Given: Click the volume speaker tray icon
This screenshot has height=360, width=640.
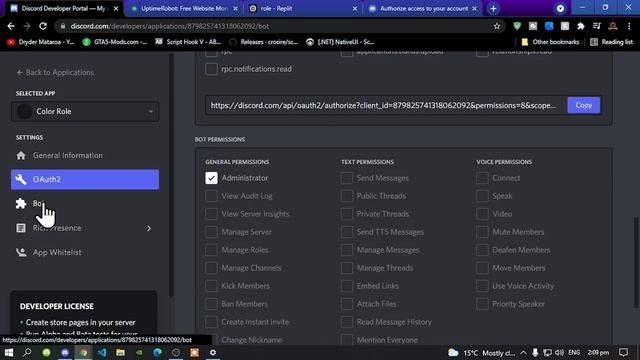Looking at the screenshot, I should coord(559,352).
